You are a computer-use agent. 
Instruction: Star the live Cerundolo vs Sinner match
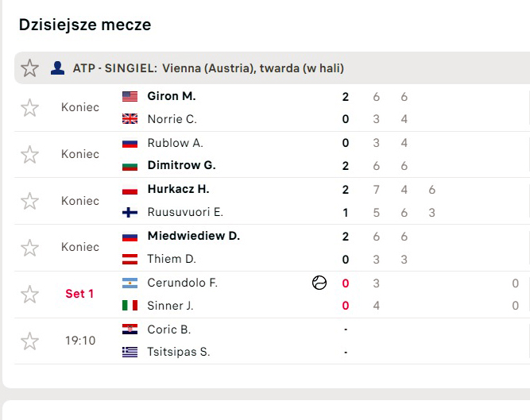click(x=29, y=295)
